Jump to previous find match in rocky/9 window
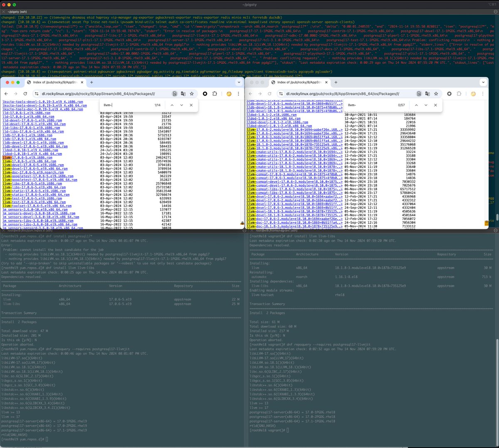The height and width of the screenshot is (448, 499). pos(172,105)
